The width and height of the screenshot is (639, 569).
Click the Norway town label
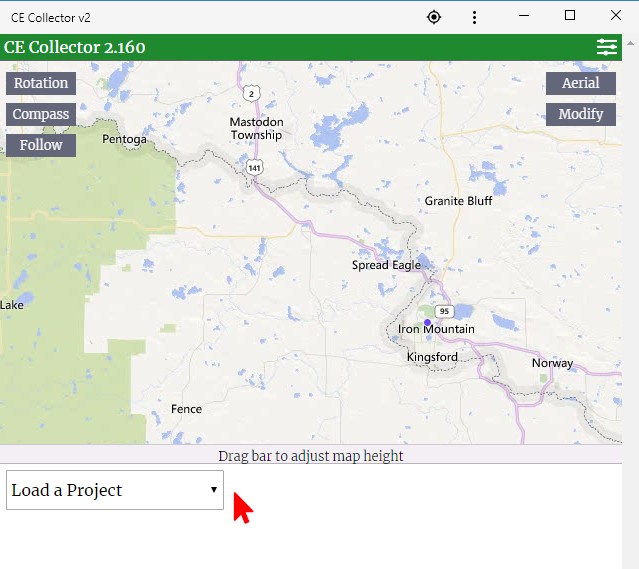(552, 363)
